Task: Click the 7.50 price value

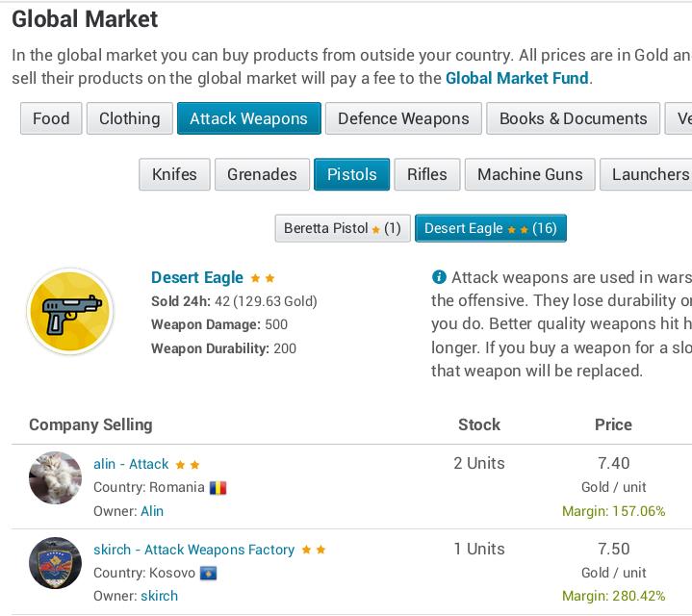Action: [613, 549]
